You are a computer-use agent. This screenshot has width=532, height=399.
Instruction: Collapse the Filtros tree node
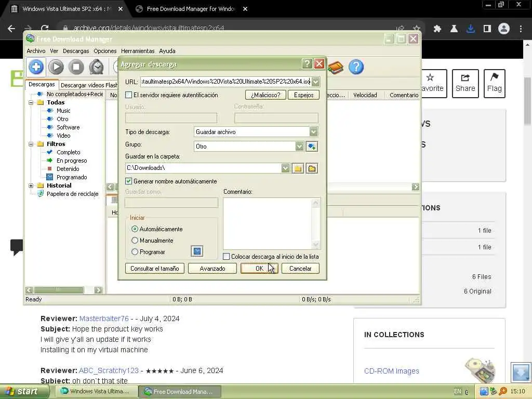click(x=31, y=144)
